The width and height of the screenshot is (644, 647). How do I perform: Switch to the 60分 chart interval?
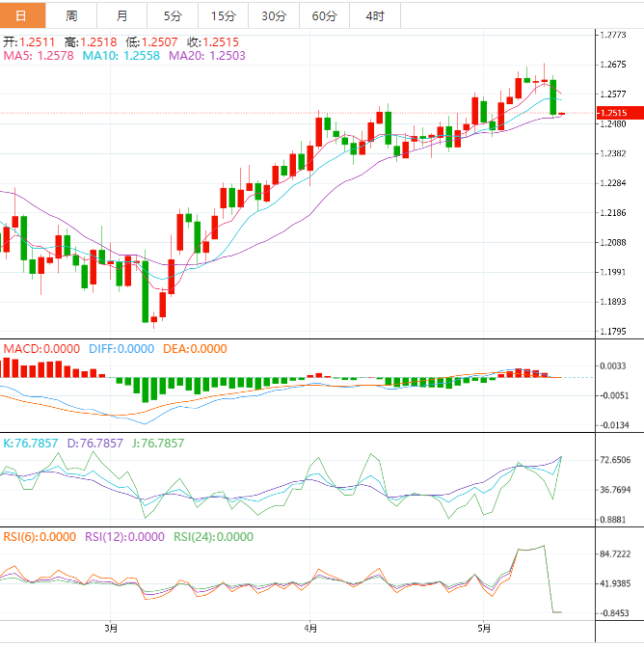325,16
